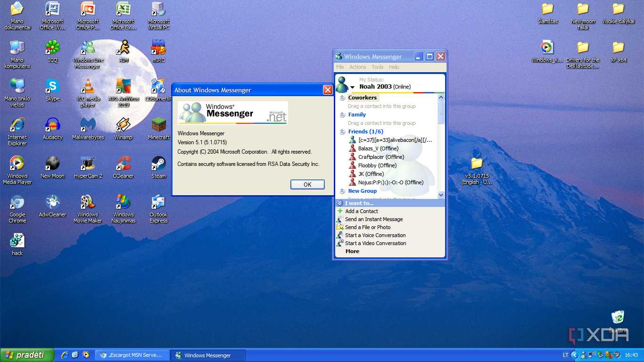The height and width of the screenshot is (362, 644).
Task: Collapse the Coworkers group
Action: pos(342,98)
